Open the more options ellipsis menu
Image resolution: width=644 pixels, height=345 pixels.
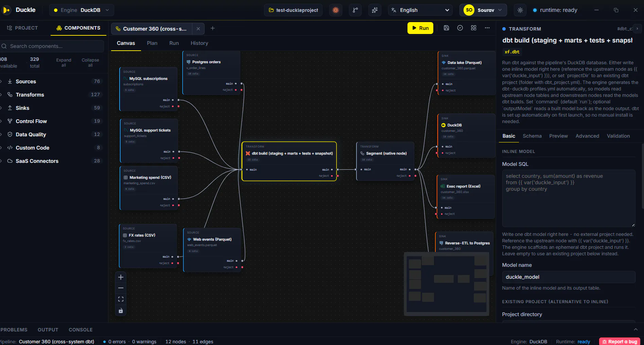(x=487, y=28)
